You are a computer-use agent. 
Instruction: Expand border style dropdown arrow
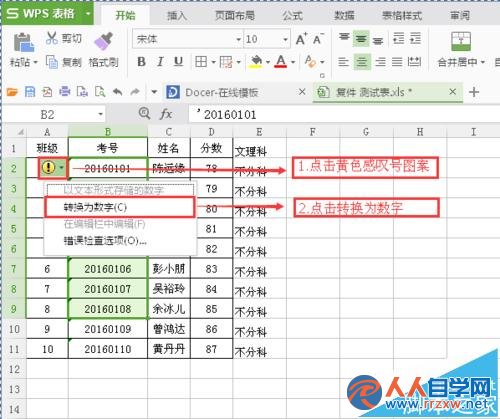coord(214,62)
